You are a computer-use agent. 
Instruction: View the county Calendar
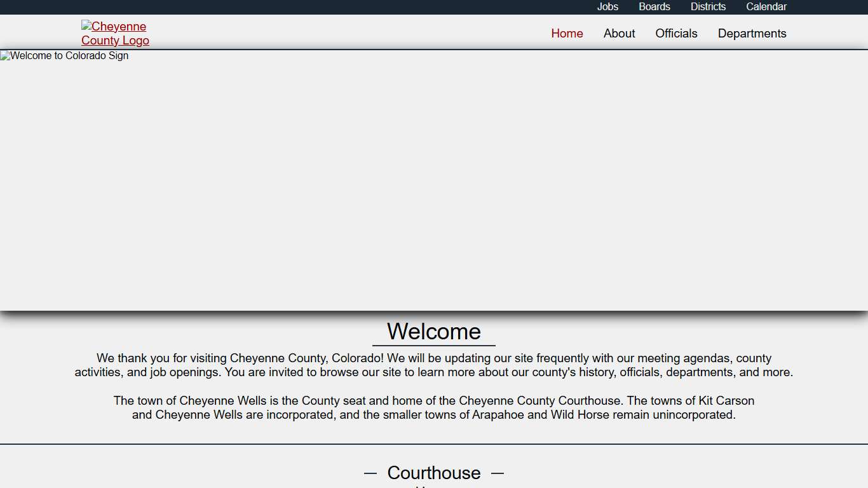pyautogui.click(x=766, y=7)
